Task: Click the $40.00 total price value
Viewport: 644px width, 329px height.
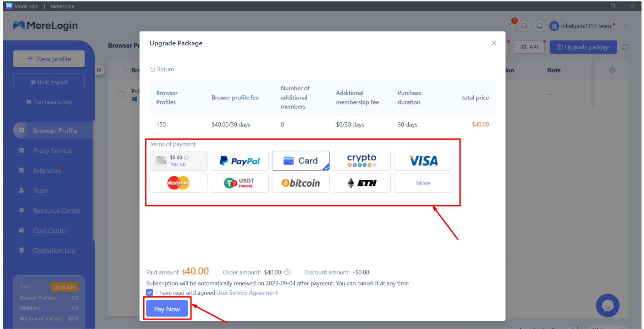Action: pyautogui.click(x=480, y=124)
